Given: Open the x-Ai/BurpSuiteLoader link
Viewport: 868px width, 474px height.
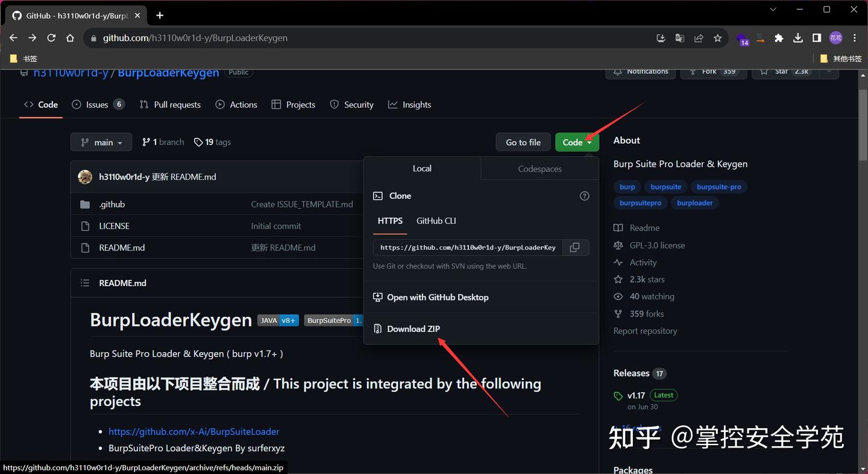Looking at the screenshot, I should [194, 431].
